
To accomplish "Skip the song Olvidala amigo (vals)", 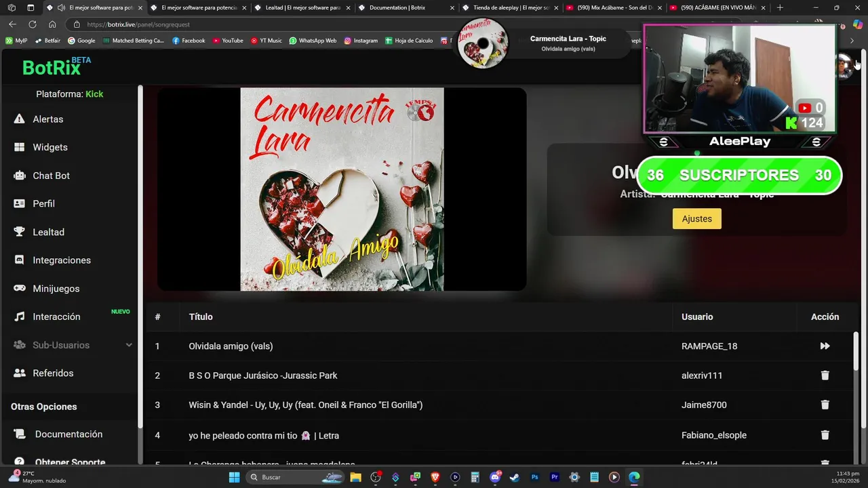I will click(825, 346).
